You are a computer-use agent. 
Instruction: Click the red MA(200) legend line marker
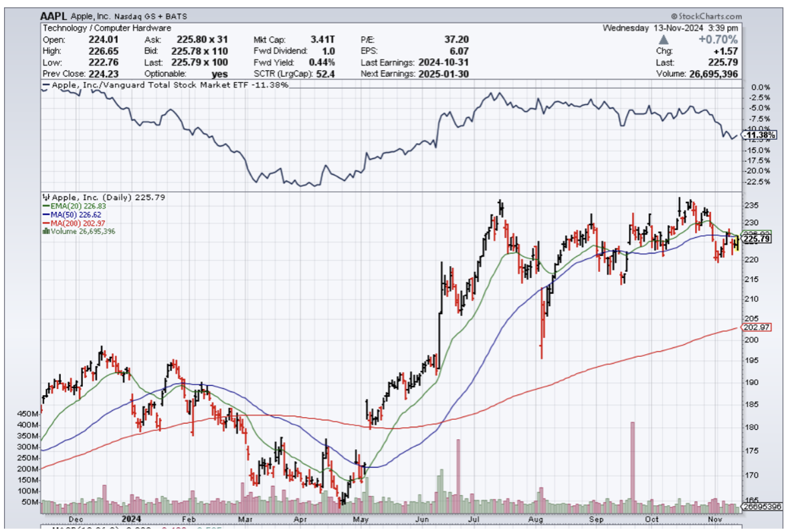coord(45,223)
